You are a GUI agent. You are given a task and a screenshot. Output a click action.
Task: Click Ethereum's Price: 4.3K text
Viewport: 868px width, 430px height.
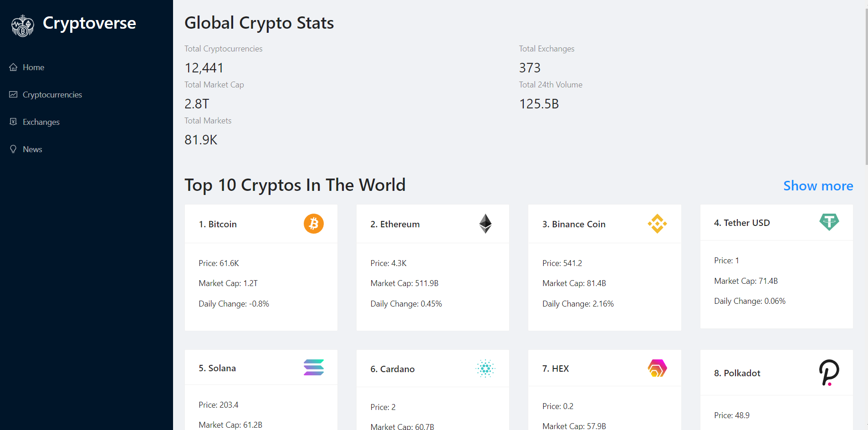[388, 263]
